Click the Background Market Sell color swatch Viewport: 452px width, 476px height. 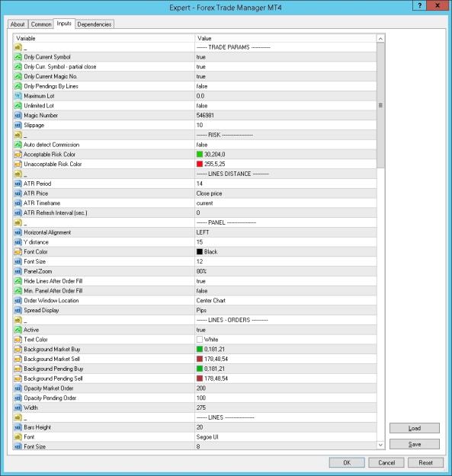200,359
